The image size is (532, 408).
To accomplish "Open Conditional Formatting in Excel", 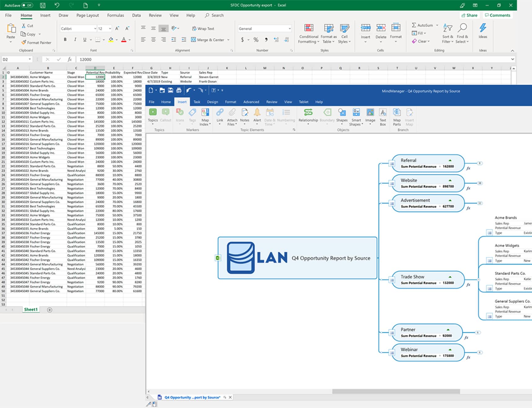I will [x=309, y=33].
